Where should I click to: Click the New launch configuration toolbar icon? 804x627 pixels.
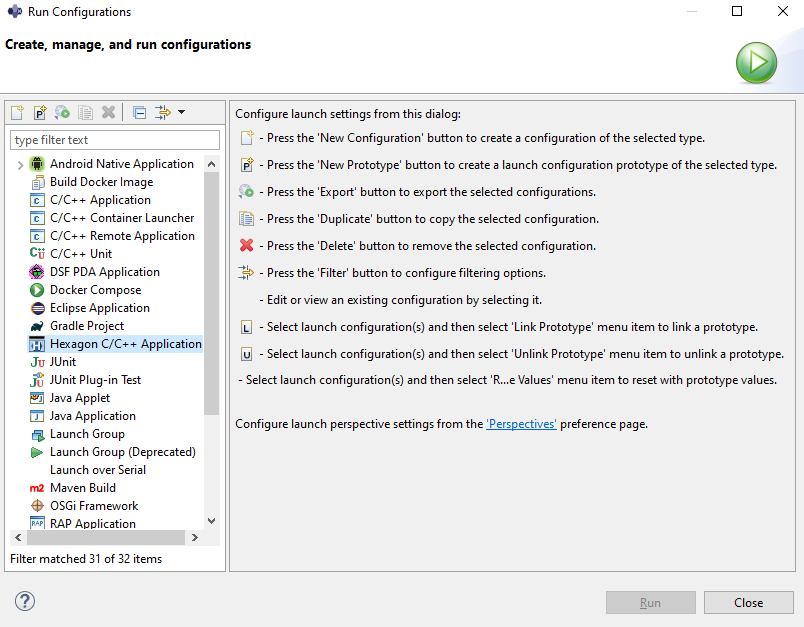coord(17,112)
